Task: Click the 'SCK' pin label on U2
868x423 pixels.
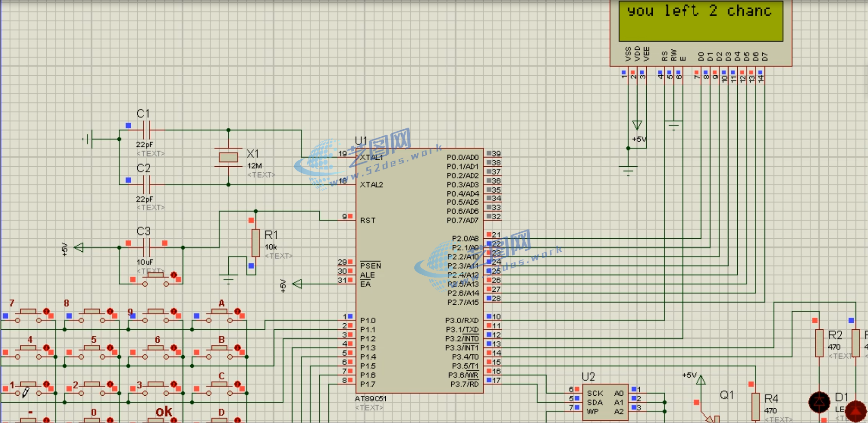Action: (595, 393)
